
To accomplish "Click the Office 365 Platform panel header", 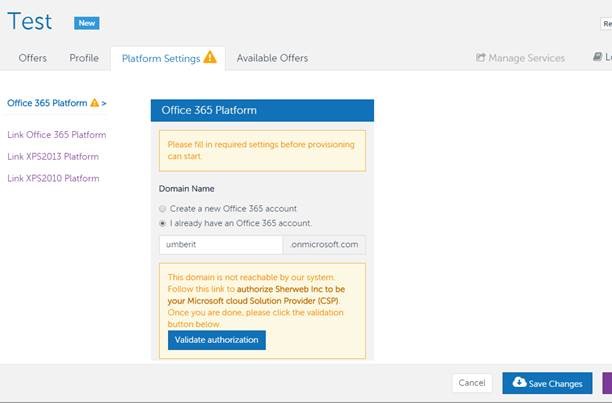I will pos(262,110).
